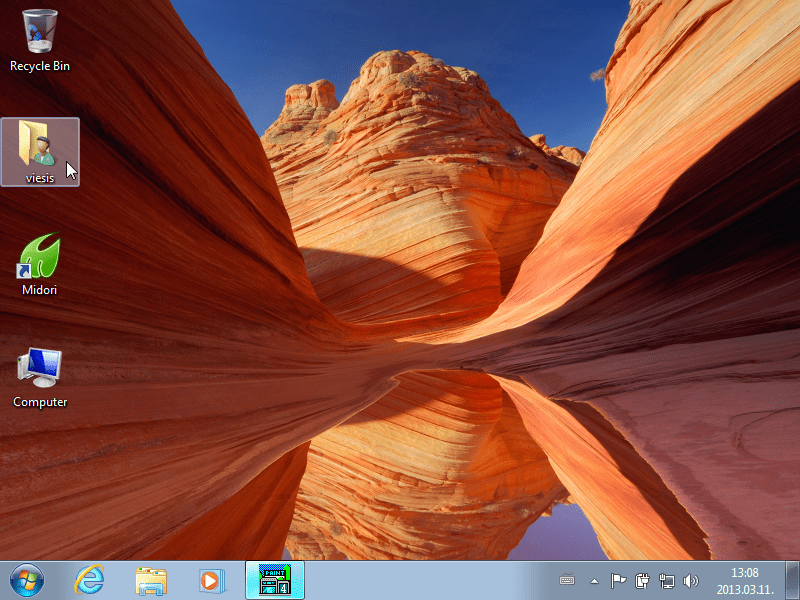Select the Computer desktop icon
The width and height of the screenshot is (800, 600).
point(40,378)
